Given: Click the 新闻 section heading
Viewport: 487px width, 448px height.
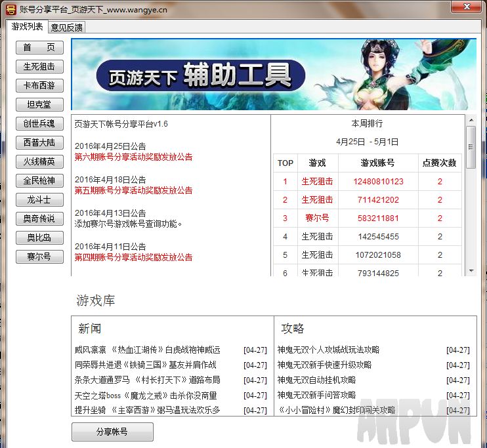Looking at the screenshot, I should [x=90, y=329].
